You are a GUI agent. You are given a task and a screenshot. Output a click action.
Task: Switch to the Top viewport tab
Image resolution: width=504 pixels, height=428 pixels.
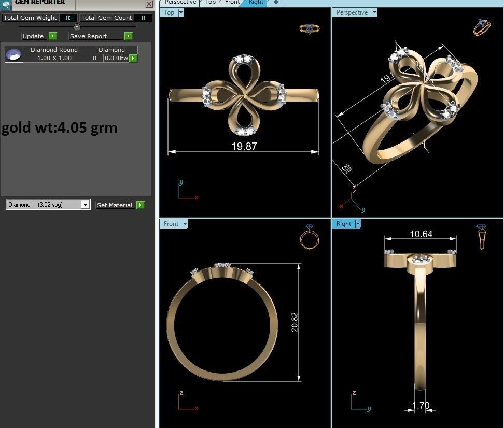[x=210, y=3]
